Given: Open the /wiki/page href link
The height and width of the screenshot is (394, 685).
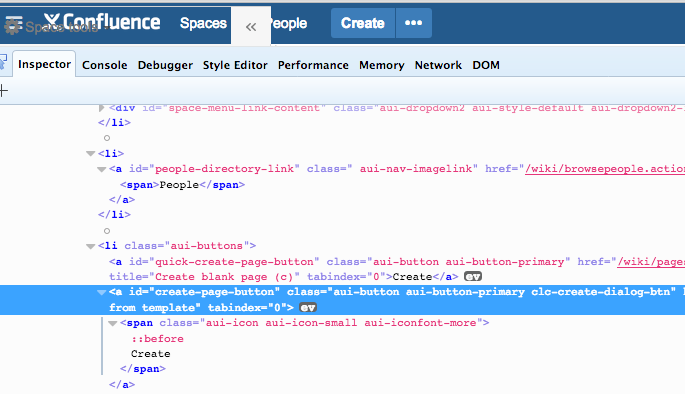Looking at the screenshot, I should tap(651, 262).
